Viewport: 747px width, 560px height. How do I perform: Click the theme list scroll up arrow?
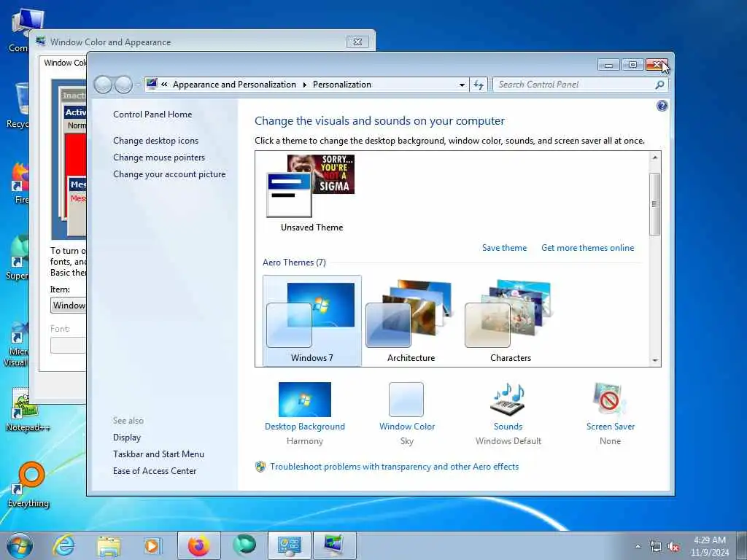coord(655,157)
